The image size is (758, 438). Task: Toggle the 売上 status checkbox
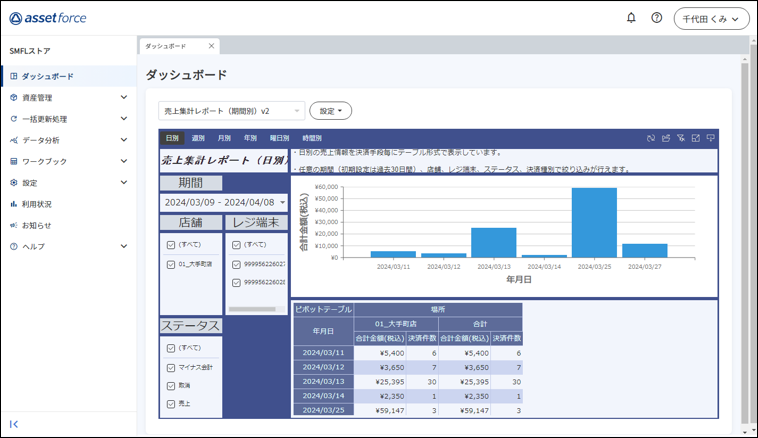(x=171, y=403)
